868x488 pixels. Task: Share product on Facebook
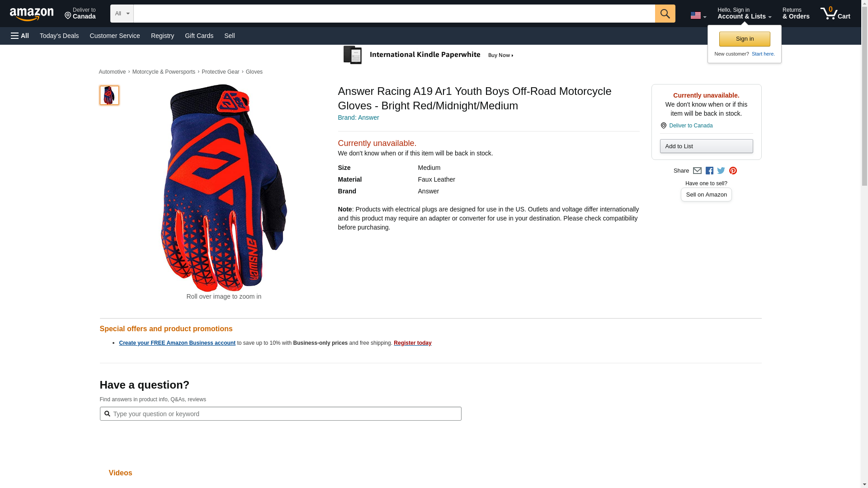click(709, 171)
